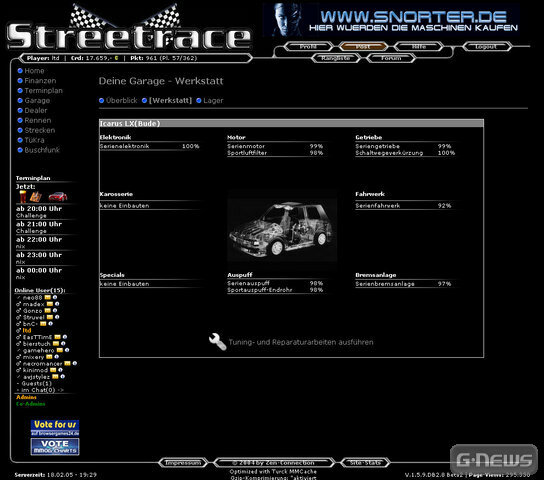This screenshot has height=480, width=544.
Task: Open Buschfunk in sidebar
Action: (42, 150)
